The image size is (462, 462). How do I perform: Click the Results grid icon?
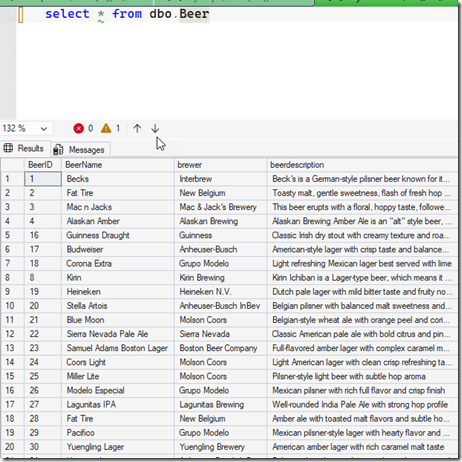(8, 148)
